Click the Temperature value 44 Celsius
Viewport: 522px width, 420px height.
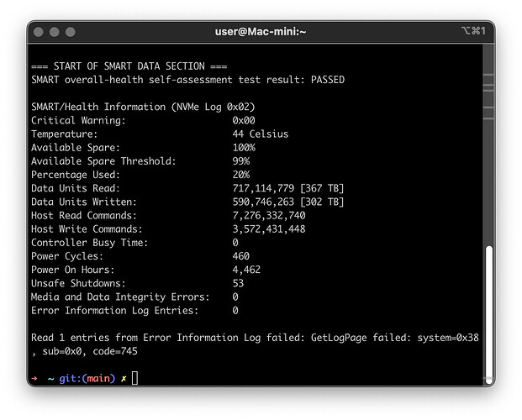[x=261, y=134]
